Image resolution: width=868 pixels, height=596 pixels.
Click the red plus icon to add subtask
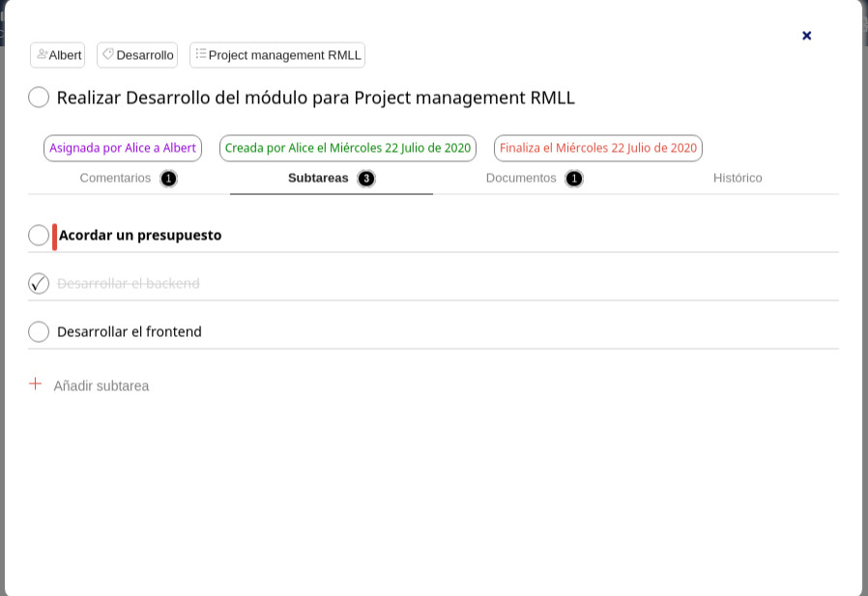(36, 383)
